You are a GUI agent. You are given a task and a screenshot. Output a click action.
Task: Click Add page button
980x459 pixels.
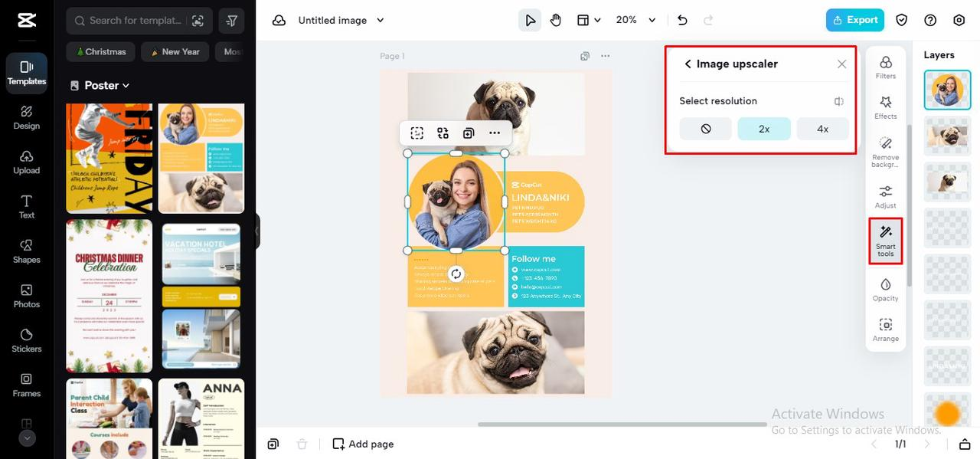pos(364,444)
